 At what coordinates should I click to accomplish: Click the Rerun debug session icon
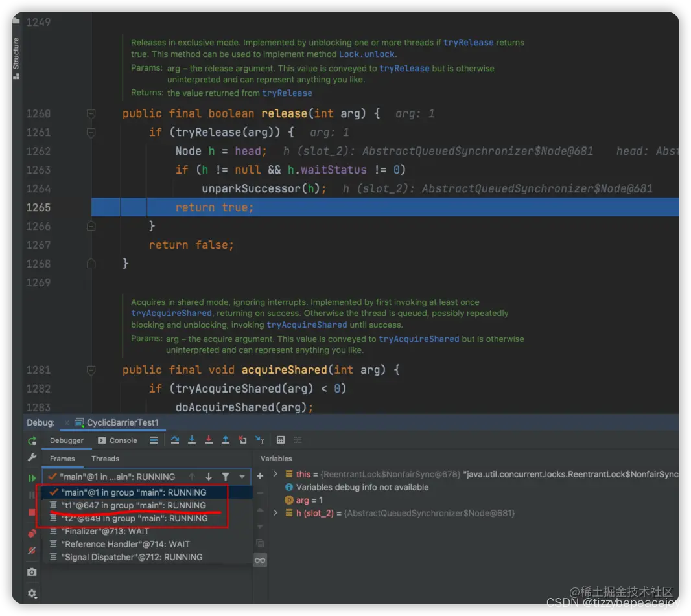[x=32, y=440]
